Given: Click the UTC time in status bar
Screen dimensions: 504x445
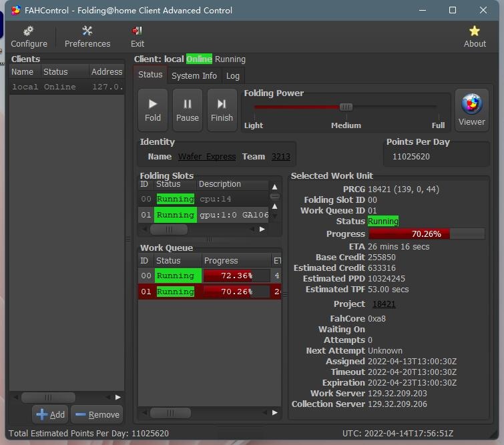Looking at the screenshot, I should pos(398,434).
